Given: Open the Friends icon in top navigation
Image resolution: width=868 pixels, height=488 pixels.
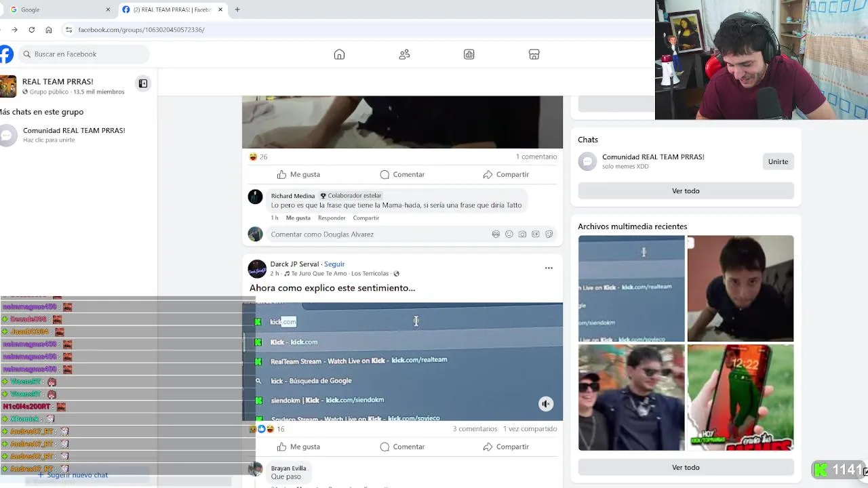Looking at the screenshot, I should [404, 54].
